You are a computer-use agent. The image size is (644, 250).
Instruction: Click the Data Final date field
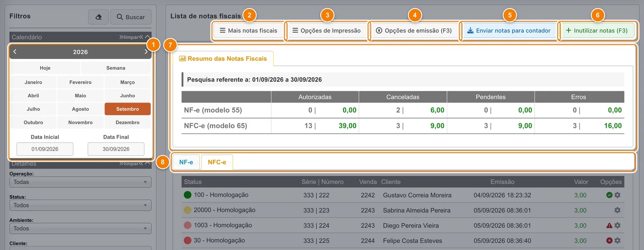(116, 149)
